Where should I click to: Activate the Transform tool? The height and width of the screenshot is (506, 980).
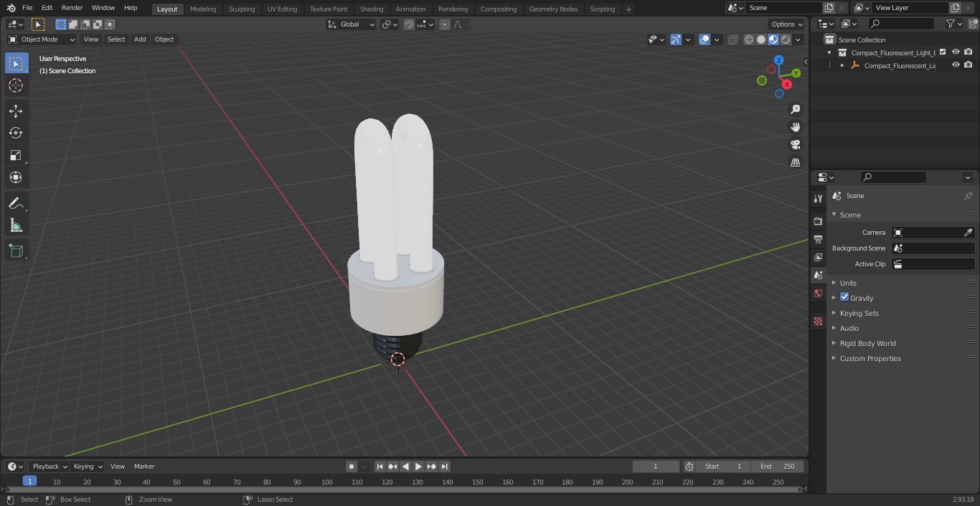click(16, 177)
